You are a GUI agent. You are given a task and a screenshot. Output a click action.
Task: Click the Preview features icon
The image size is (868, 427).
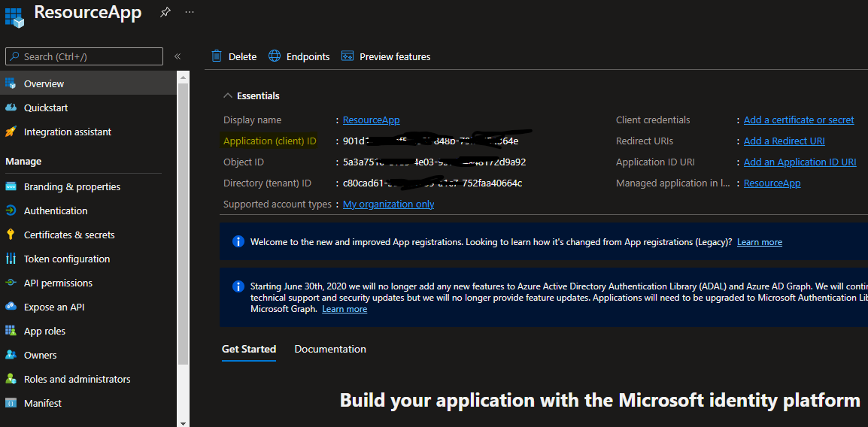click(x=348, y=56)
